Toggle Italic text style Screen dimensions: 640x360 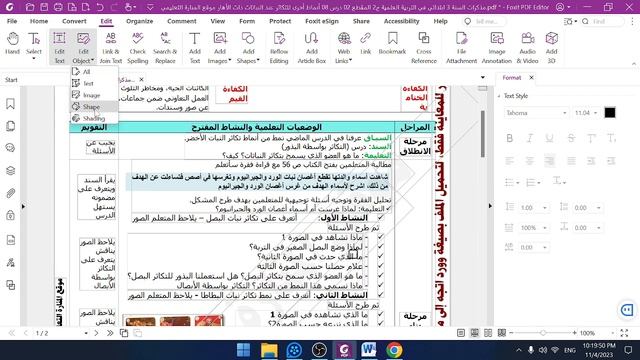coord(530,138)
